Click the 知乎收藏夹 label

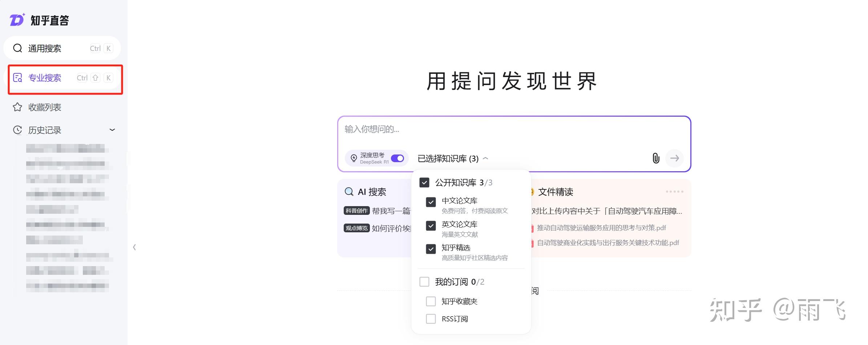(459, 301)
